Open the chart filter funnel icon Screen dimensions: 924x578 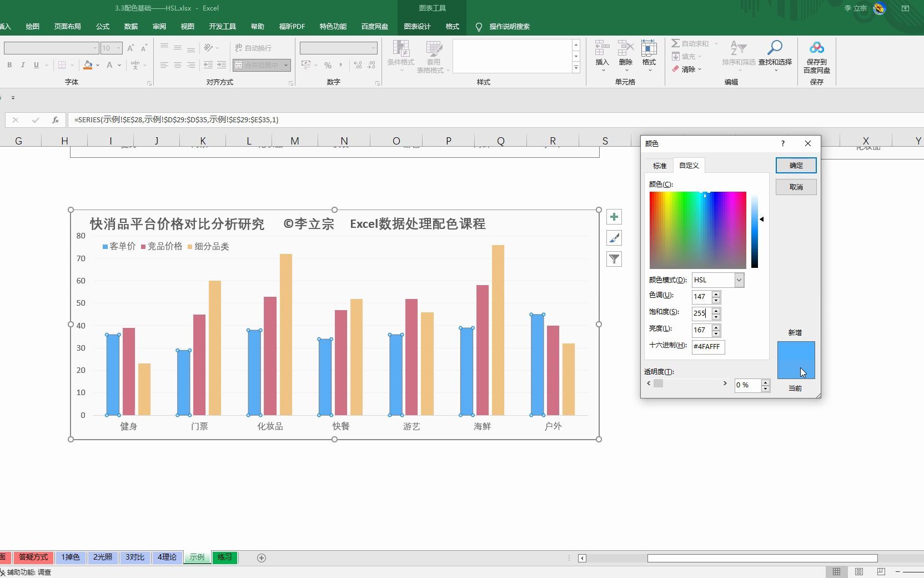pyautogui.click(x=614, y=258)
